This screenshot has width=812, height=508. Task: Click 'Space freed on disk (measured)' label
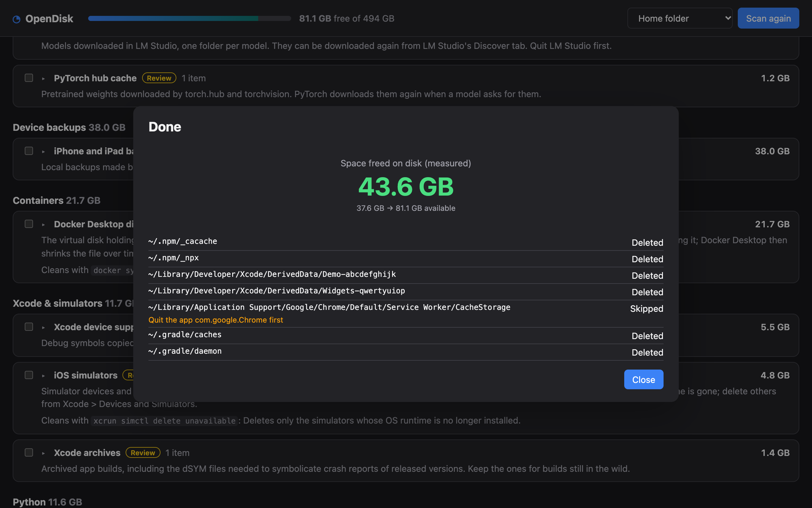406,163
